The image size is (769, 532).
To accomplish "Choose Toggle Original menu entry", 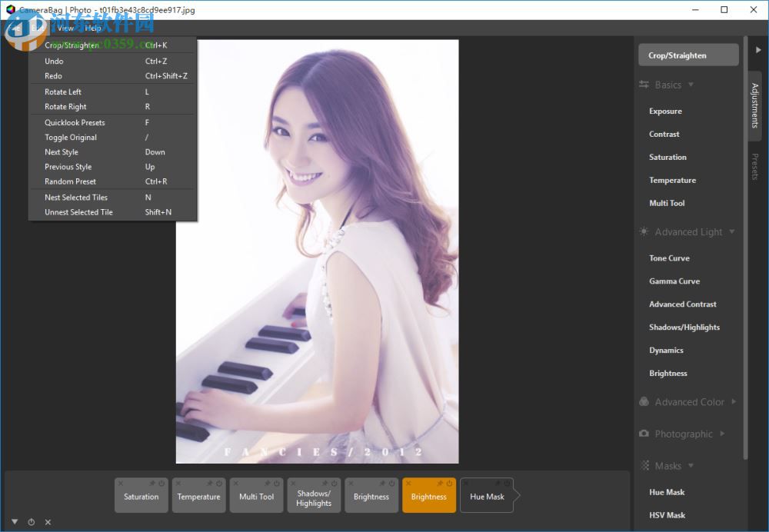I will (x=112, y=138).
